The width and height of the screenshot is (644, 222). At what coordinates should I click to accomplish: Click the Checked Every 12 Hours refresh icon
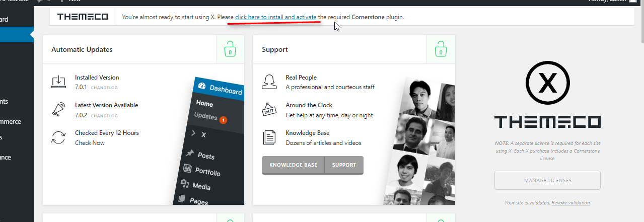(x=59, y=137)
